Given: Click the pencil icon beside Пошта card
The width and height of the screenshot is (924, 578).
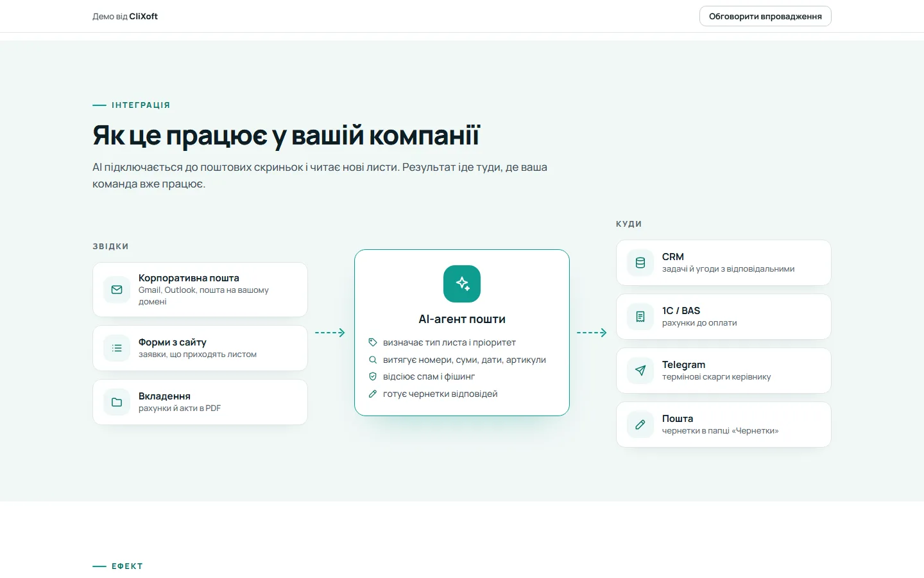Looking at the screenshot, I should [x=640, y=425].
